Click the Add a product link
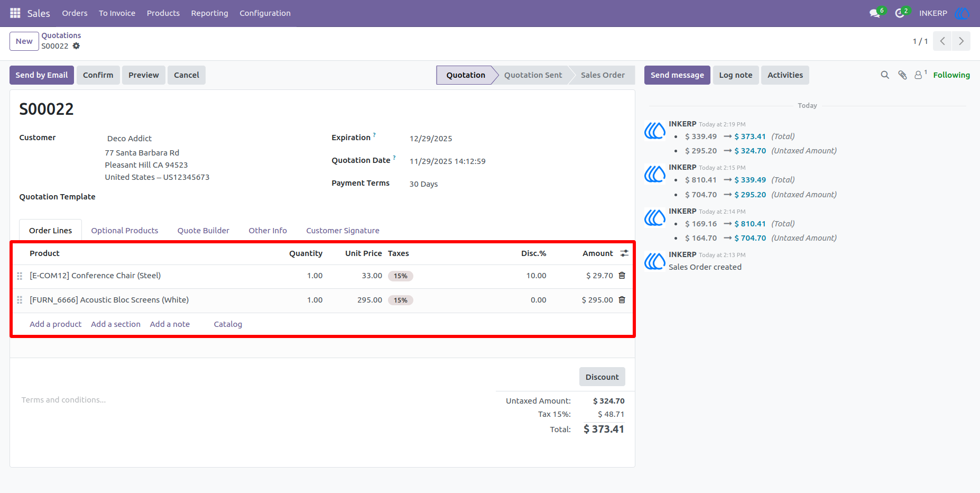Viewport: 980px width, 493px height. point(56,324)
